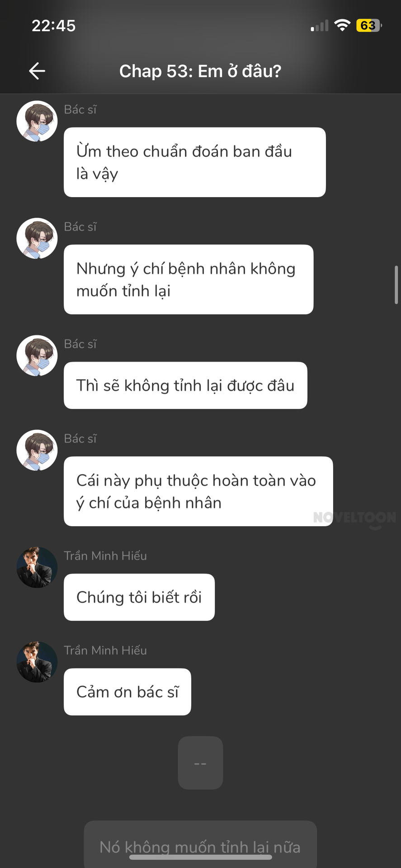
Task: Open the doctor avatar beside "Cái này phụ thuộc"
Action: (x=37, y=450)
